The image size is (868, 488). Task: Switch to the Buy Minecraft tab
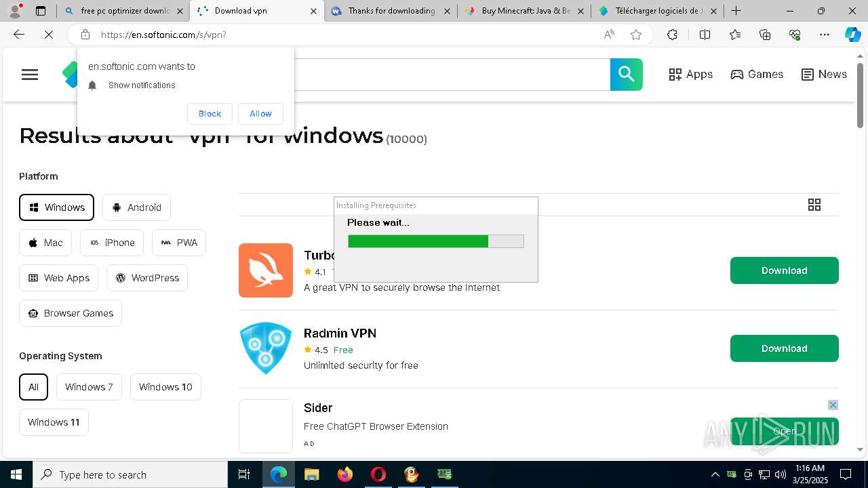(x=524, y=11)
